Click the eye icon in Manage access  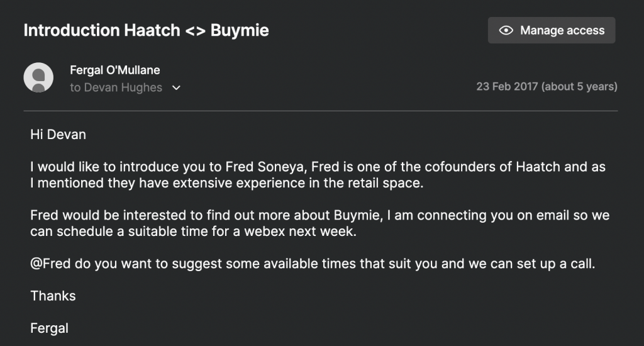point(505,30)
